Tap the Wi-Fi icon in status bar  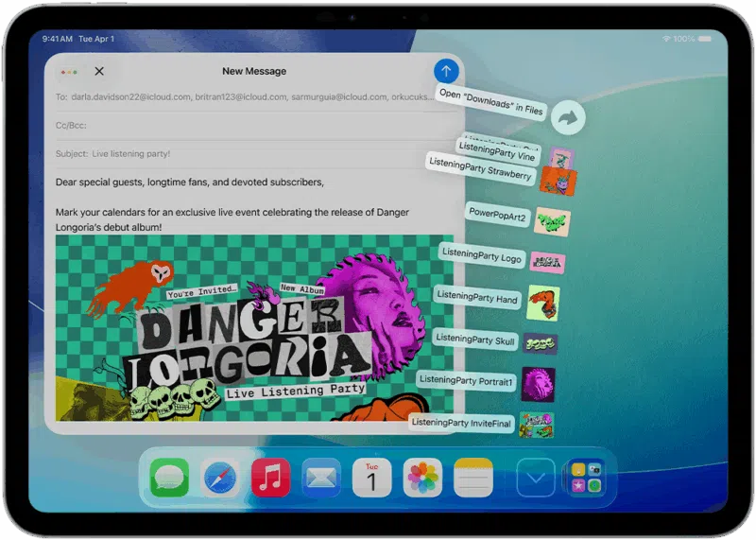tap(666, 39)
